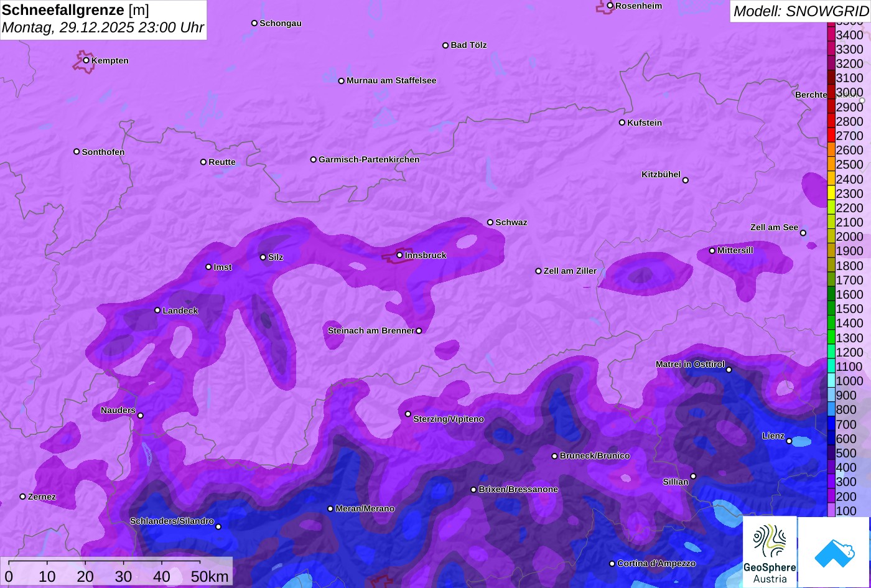The image size is (871, 588).
Task: Select the date Montag, 29.12.2025 23:00 Uhr
Action: pyautogui.click(x=103, y=28)
